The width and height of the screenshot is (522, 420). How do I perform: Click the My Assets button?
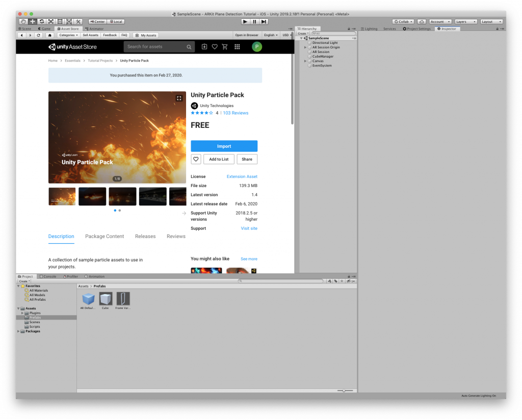pyautogui.click(x=146, y=35)
